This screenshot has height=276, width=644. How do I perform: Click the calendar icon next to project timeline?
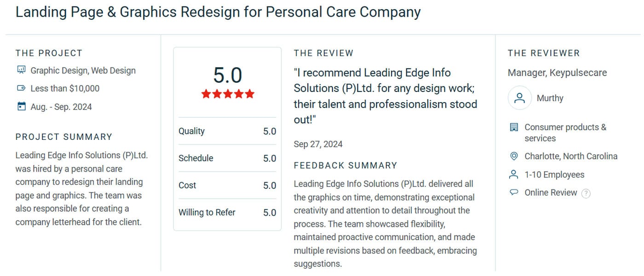(21, 106)
